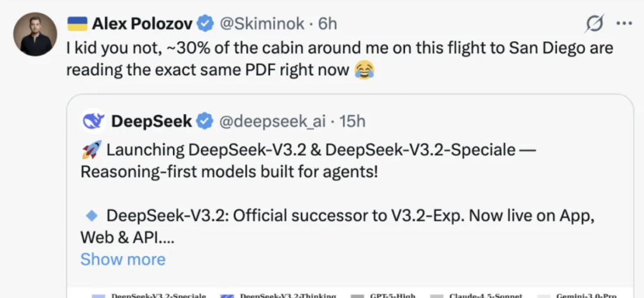Click DeepSeek's blue verified badge
The width and height of the screenshot is (644, 298).
pos(205,121)
